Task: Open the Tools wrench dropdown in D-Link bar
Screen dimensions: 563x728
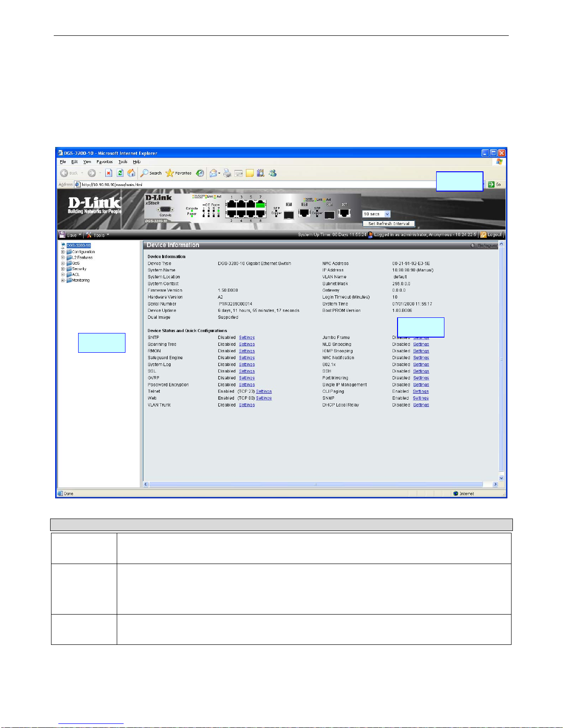Action: pyautogui.click(x=97, y=235)
